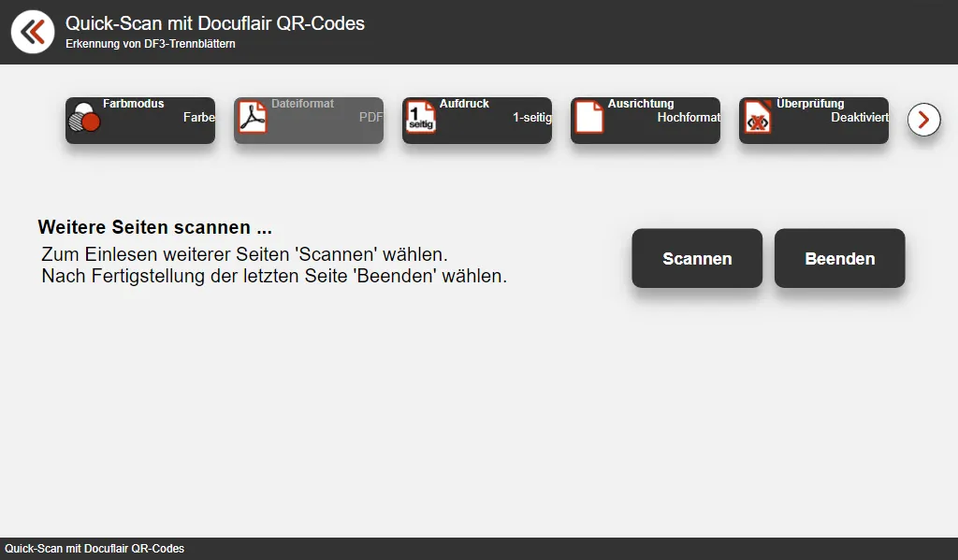Toggle the Überprüfung Deaktiviert setting
The image size is (958, 560).
tap(859, 118)
